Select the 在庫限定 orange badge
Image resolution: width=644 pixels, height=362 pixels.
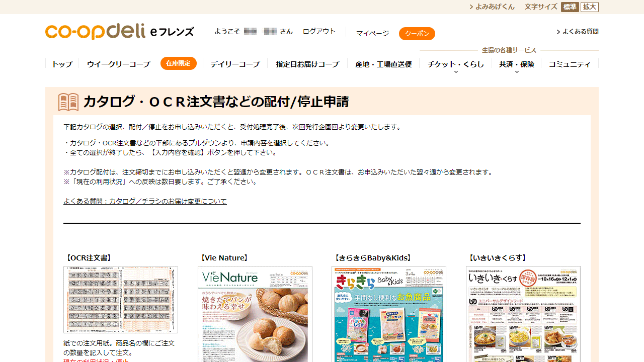click(179, 63)
